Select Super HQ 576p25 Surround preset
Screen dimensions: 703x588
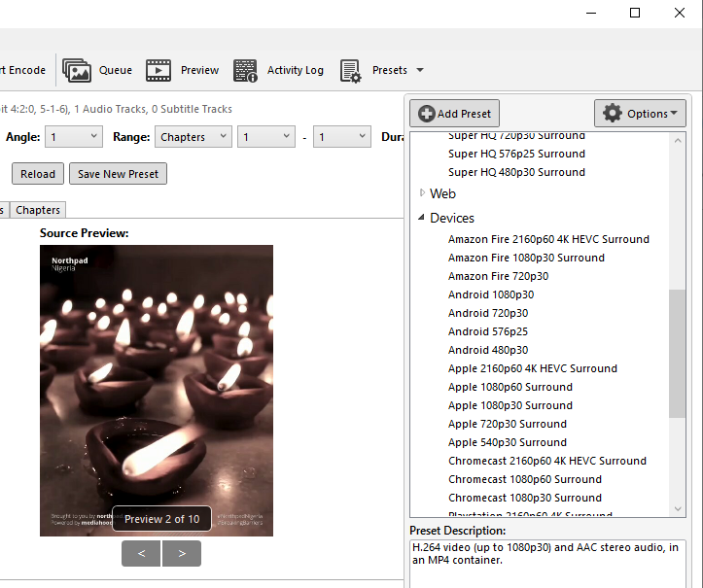click(x=516, y=154)
